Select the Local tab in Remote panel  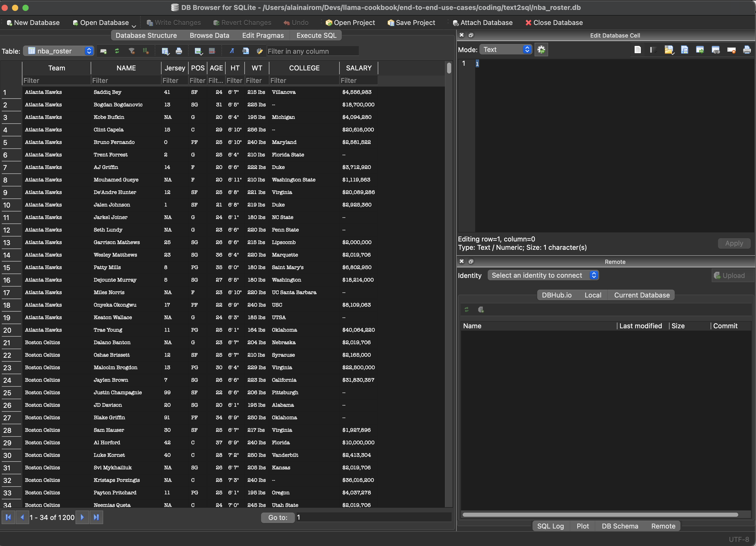[x=593, y=295]
